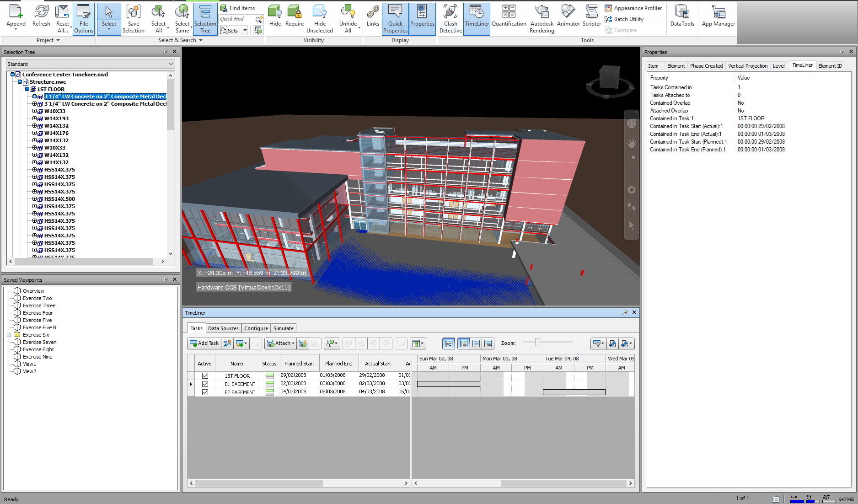Open the Standard selection tree dropdown
Image resolution: width=858 pixels, height=504 pixels.
click(90, 64)
